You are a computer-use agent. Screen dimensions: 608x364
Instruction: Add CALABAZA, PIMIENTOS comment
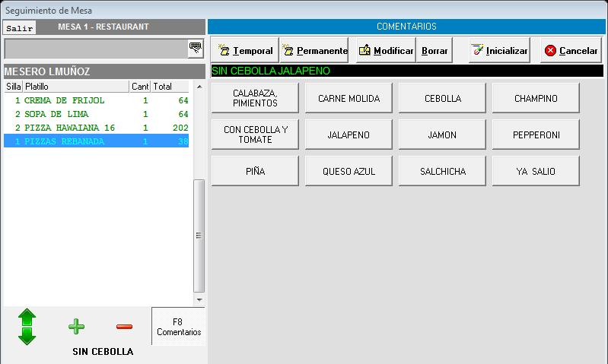(255, 98)
